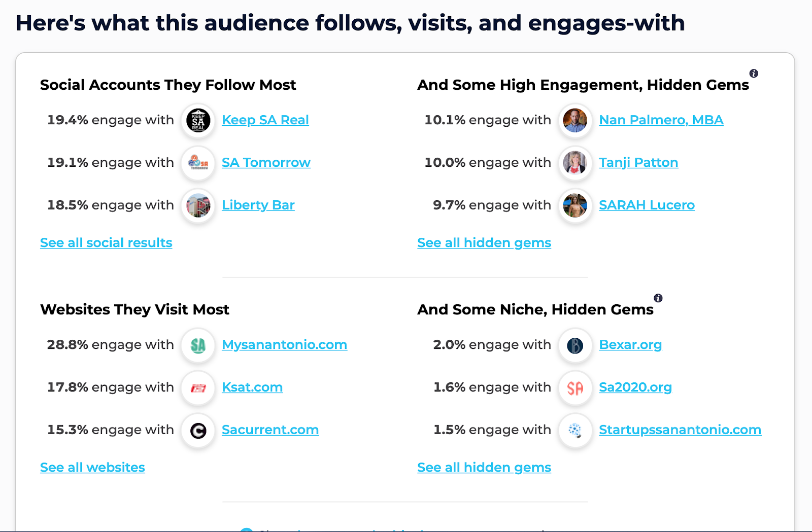Click Tanji Patton's profile photo
The height and width of the screenshot is (532, 812).
pos(575,163)
